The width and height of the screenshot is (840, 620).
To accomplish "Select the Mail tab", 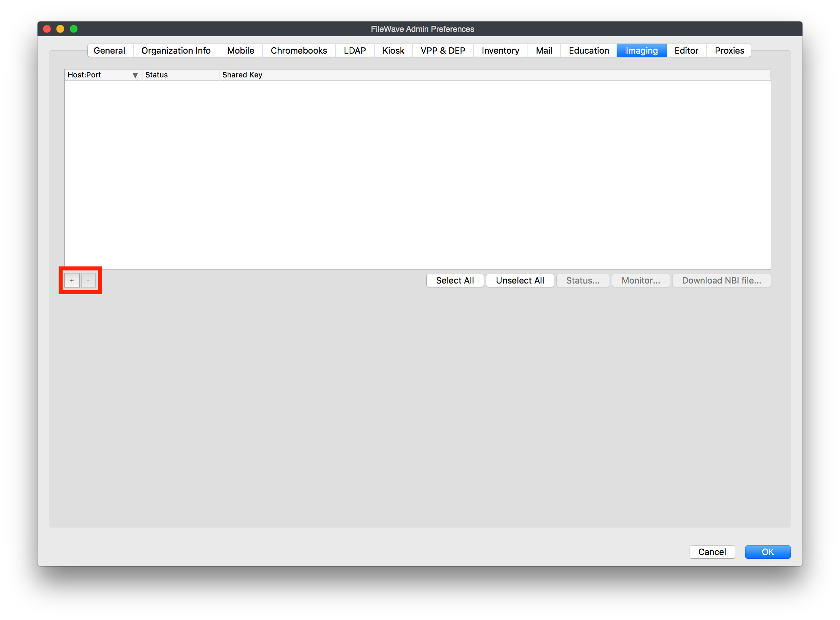I will click(544, 51).
